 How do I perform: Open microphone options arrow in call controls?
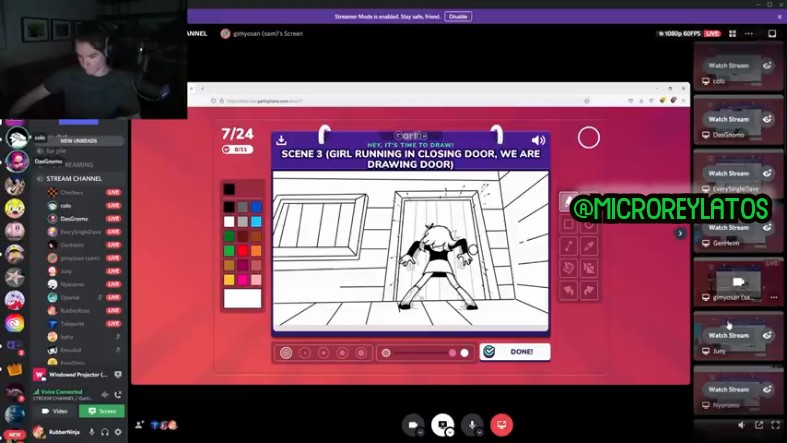tap(479, 432)
